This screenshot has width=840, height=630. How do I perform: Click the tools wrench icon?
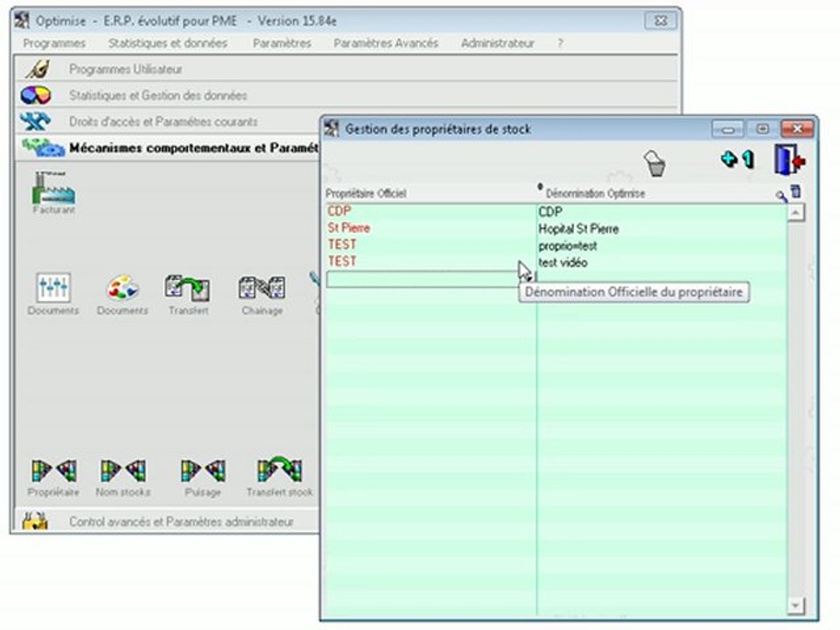pos(35,122)
